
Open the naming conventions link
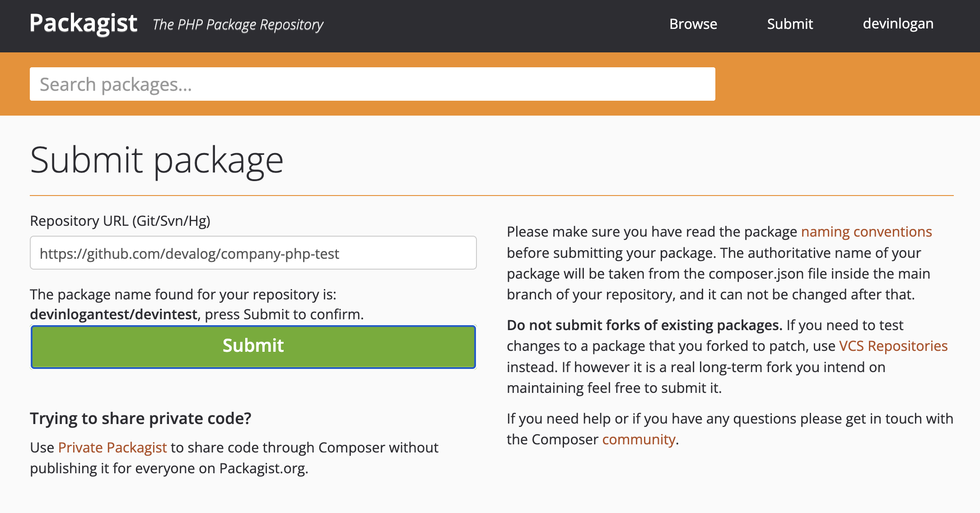pos(866,231)
